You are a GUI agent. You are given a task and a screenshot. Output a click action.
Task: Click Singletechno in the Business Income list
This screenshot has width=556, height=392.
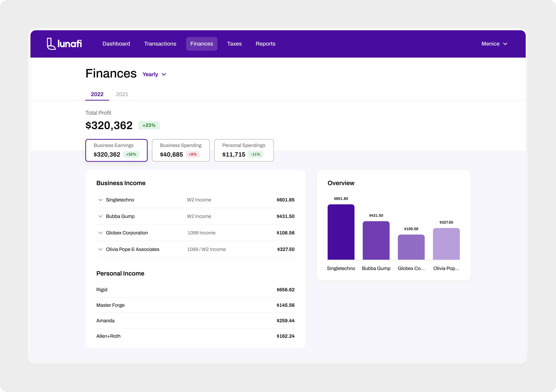pyautogui.click(x=120, y=200)
